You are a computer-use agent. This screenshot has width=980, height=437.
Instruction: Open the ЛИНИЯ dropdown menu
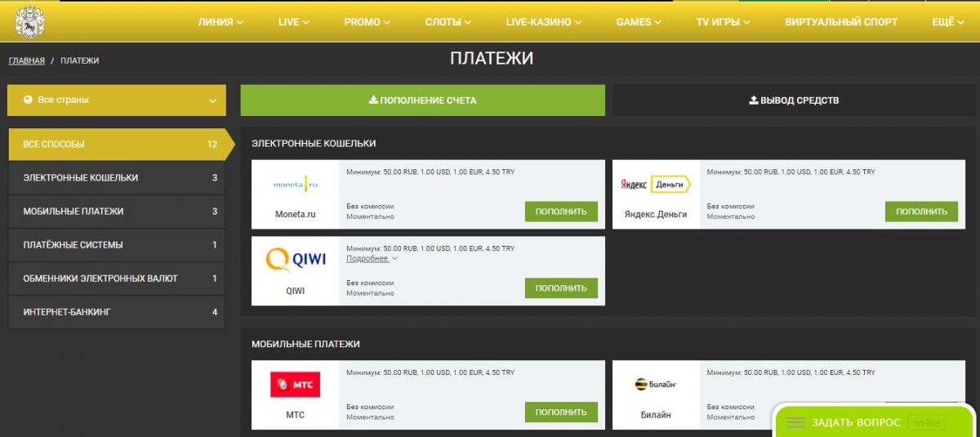[x=220, y=22]
